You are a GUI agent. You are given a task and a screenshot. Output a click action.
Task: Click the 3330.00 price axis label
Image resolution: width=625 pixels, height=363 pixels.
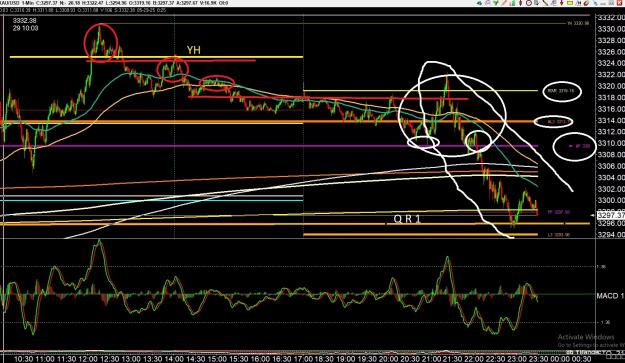pyautogui.click(x=611, y=29)
